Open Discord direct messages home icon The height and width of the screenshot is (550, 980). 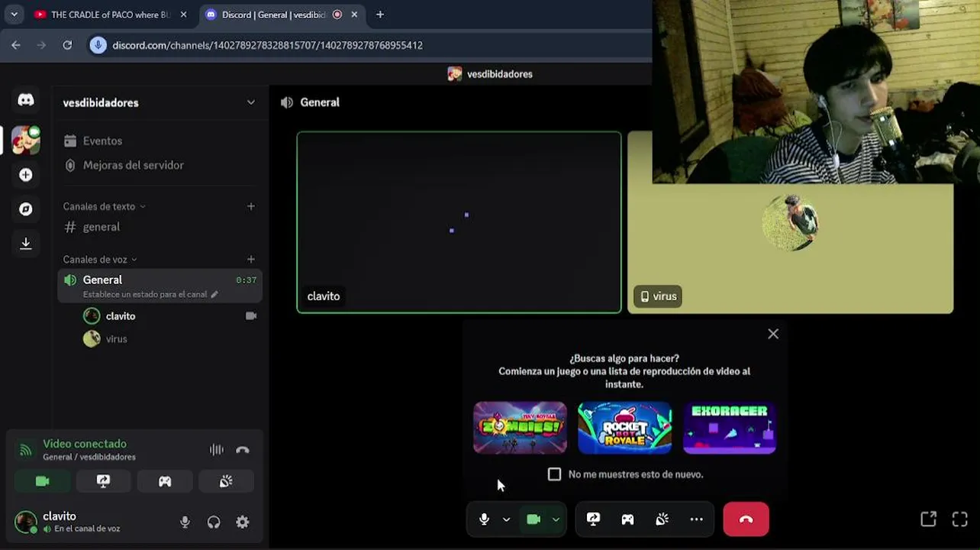[x=26, y=100]
